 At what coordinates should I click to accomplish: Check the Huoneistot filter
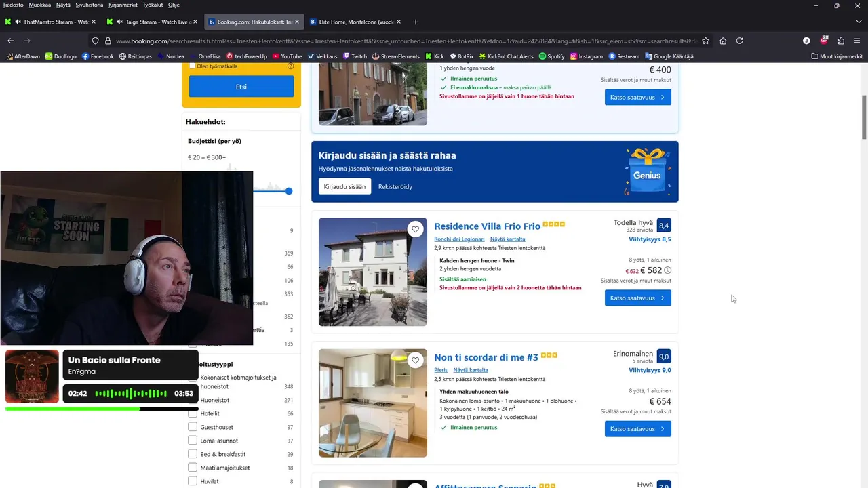pos(193,400)
